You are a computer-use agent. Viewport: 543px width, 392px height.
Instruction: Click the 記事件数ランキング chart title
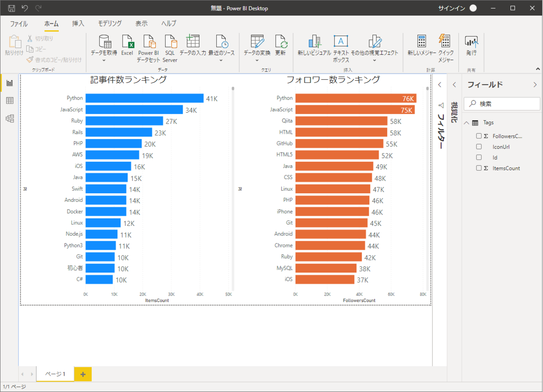[129, 80]
